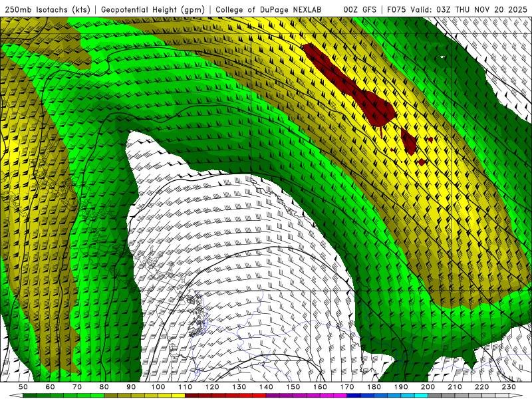Click the 50 value on the color scale
The image size is (532, 399).
tap(23, 387)
